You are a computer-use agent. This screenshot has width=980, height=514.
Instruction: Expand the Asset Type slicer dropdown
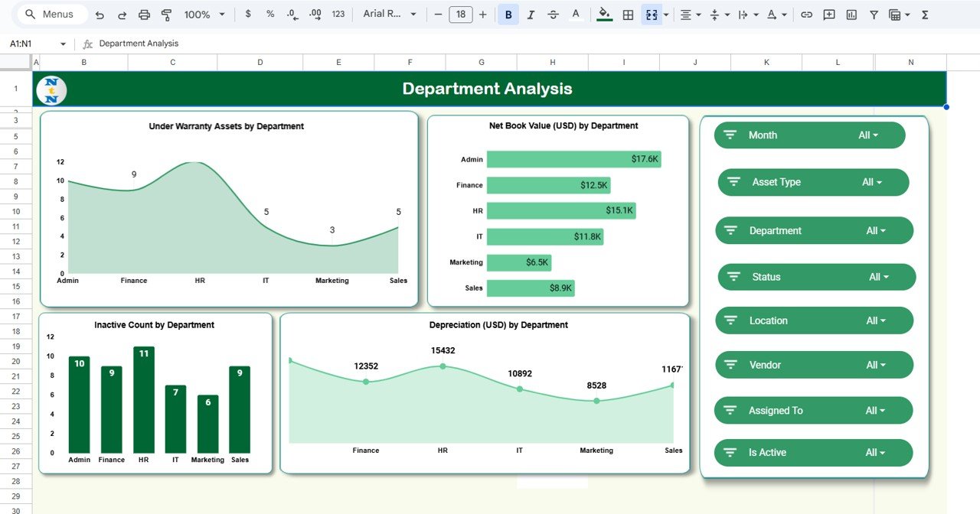(x=872, y=183)
